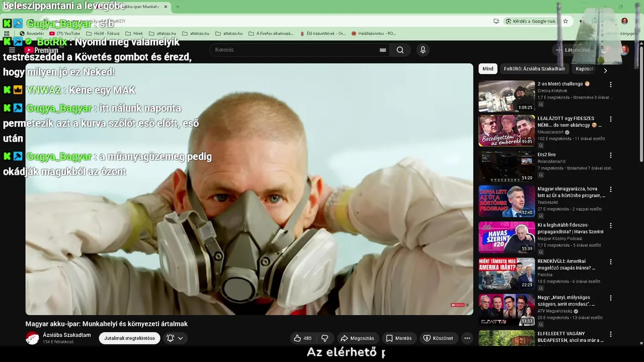The height and width of the screenshot is (362, 644).
Task: Open the browser profile avatar in toolbar
Action: pyautogui.click(x=624, y=21)
